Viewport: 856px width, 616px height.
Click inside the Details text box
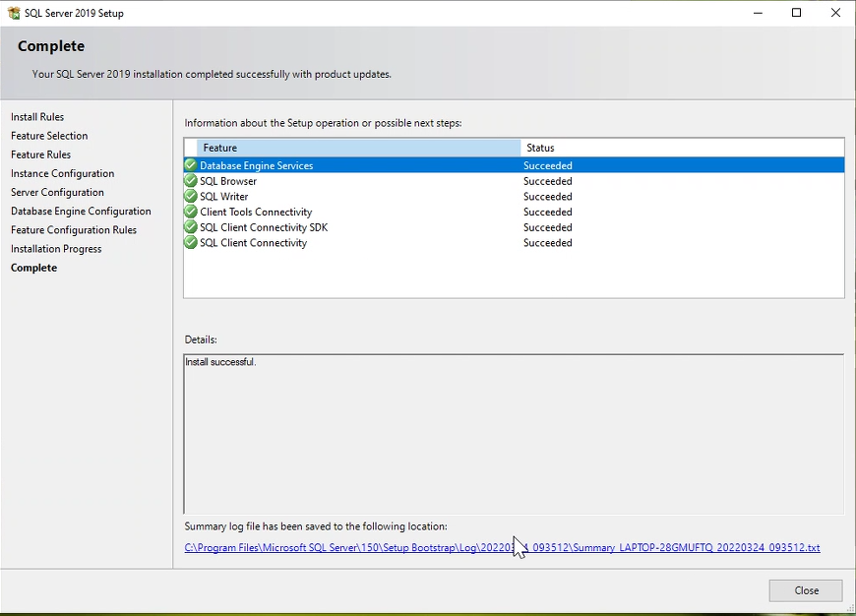point(514,434)
